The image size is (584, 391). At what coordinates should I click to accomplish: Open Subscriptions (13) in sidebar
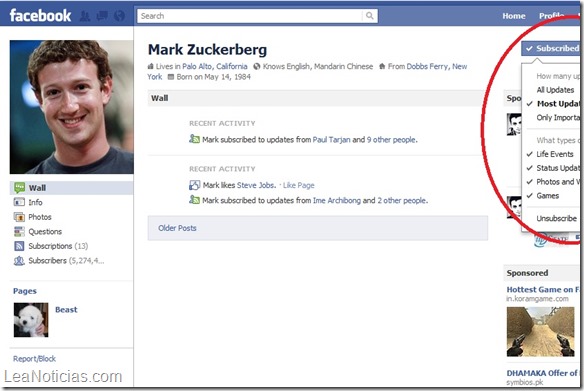tap(58, 246)
